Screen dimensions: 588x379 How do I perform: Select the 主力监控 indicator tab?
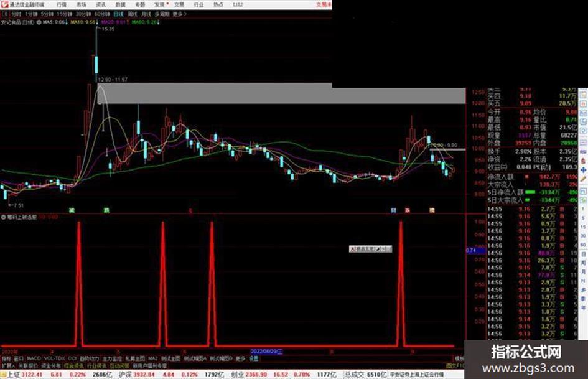coord(112,358)
